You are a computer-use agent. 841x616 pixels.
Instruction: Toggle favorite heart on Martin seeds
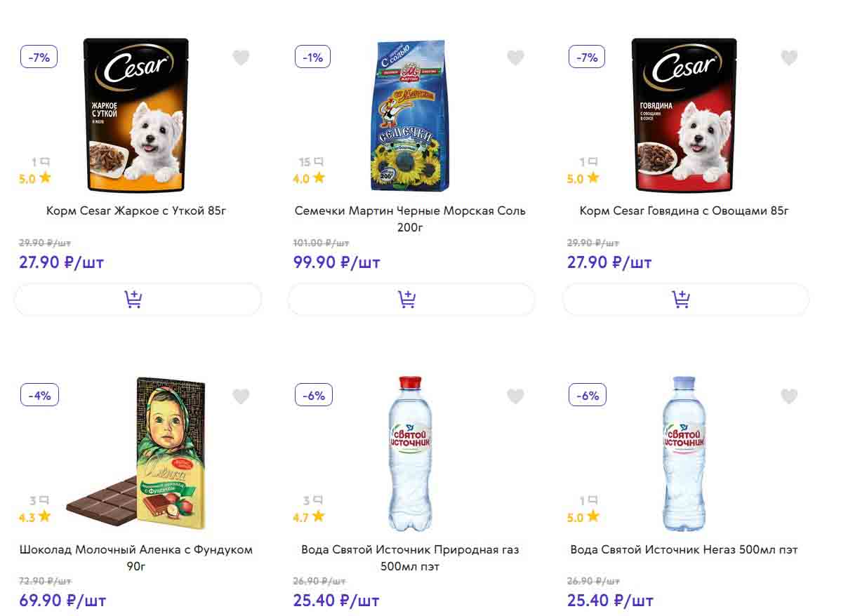pos(515,58)
